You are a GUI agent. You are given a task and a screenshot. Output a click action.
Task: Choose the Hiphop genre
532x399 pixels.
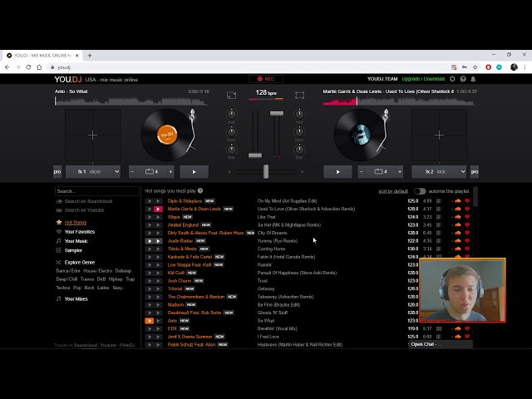click(116, 279)
